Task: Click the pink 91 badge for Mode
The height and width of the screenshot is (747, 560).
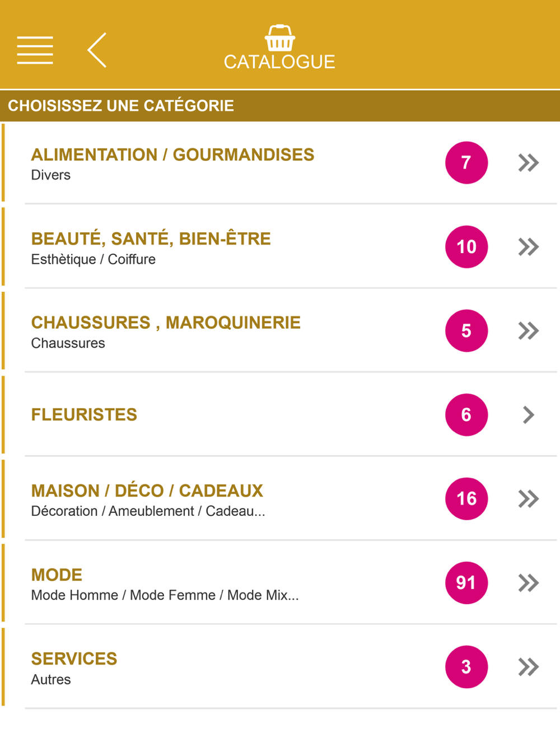Action: tap(466, 582)
